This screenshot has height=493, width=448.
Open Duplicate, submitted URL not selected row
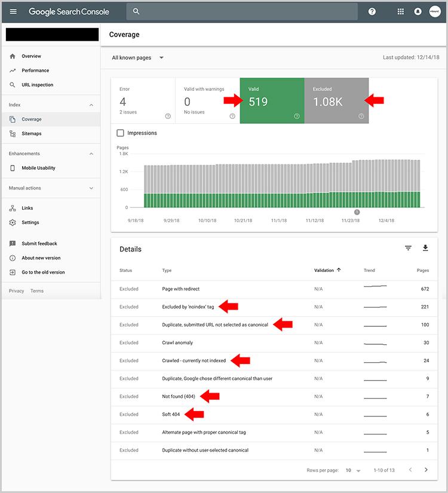(274, 325)
